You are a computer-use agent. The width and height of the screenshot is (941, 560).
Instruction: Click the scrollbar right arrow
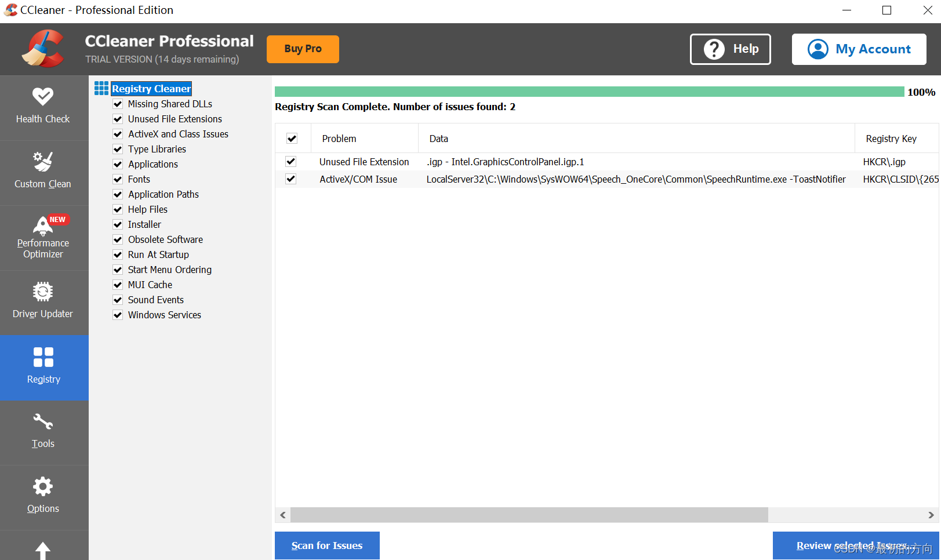pyautogui.click(x=931, y=515)
